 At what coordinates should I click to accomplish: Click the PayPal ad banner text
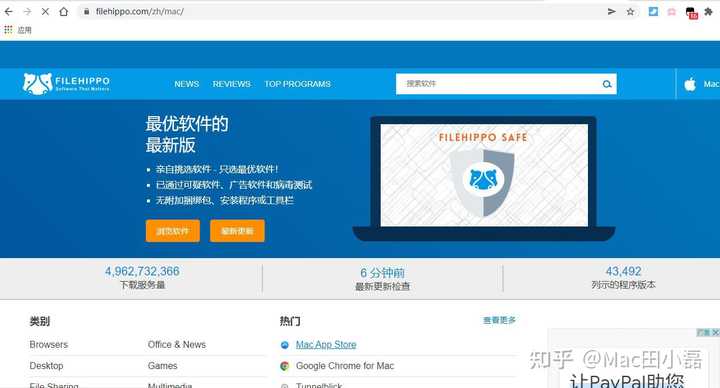[x=627, y=381]
